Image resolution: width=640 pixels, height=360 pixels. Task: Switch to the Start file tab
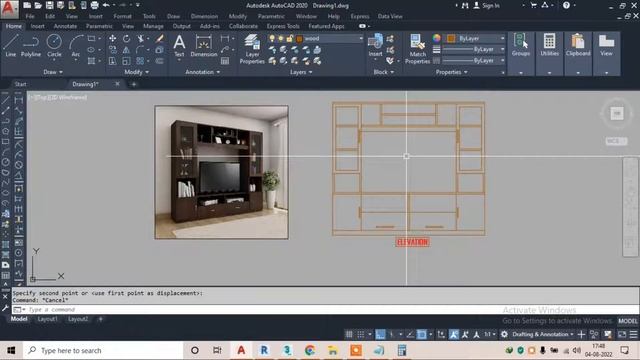(20, 84)
